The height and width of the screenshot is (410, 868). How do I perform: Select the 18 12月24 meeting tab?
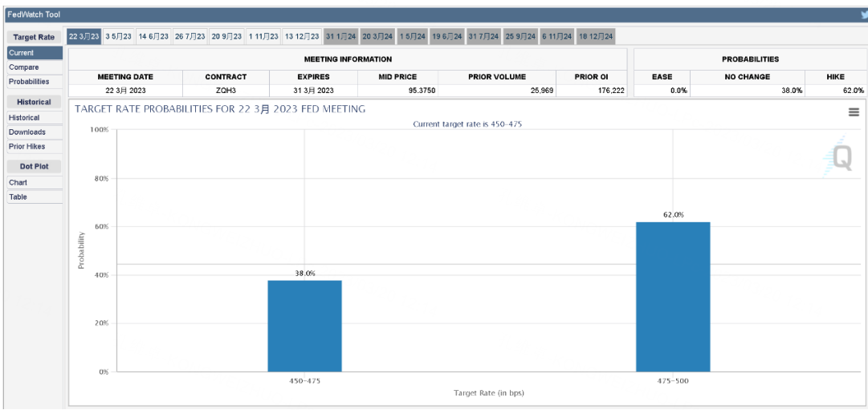[596, 37]
